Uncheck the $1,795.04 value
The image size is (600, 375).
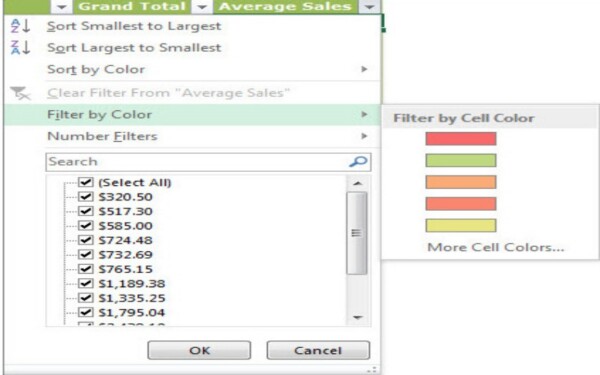pos(85,313)
